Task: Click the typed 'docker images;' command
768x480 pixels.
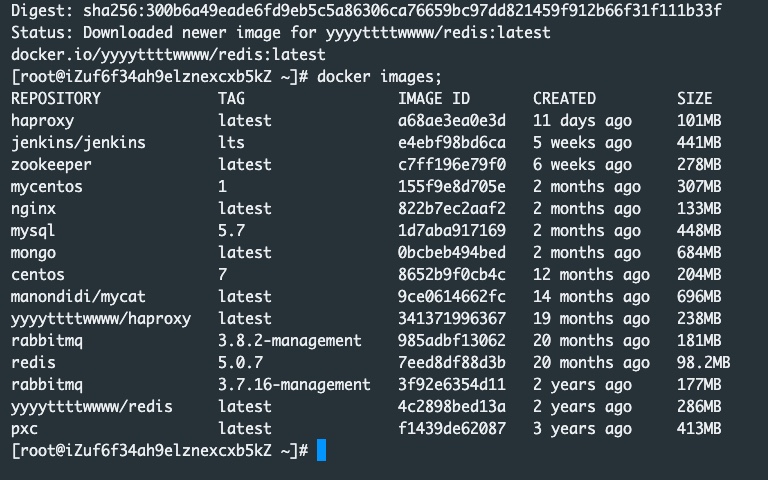Action: tap(379, 76)
